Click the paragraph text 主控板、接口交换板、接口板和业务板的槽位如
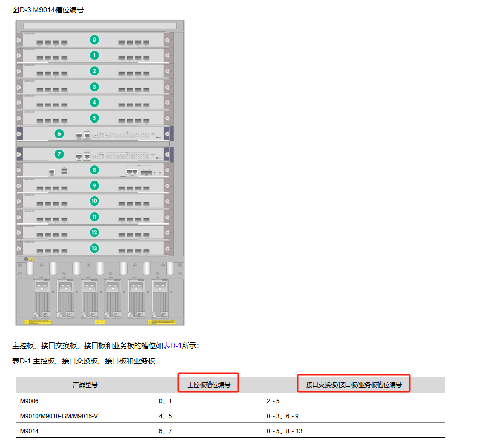The height and width of the screenshot is (448, 481). (87, 345)
